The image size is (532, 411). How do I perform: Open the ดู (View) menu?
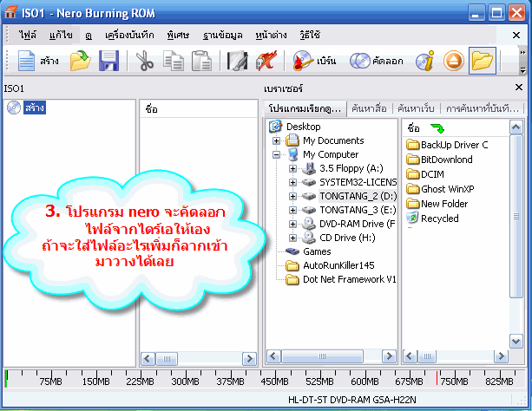coord(89,35)
